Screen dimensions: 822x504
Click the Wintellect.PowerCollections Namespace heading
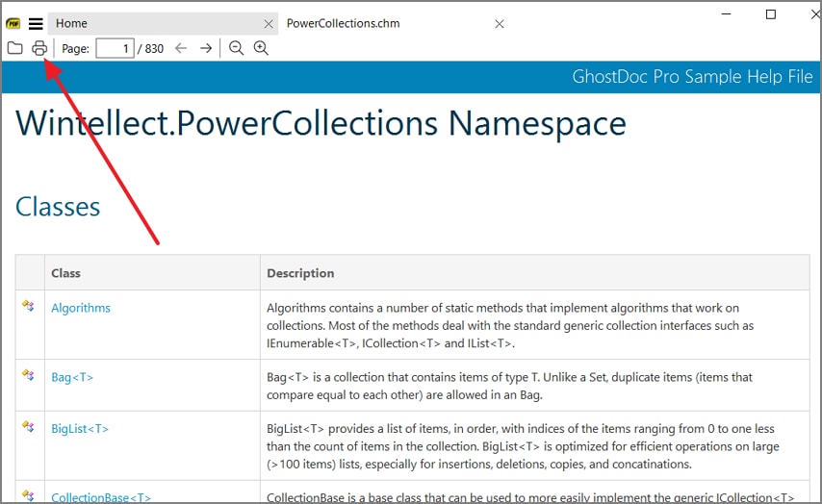tap(321, 124)
